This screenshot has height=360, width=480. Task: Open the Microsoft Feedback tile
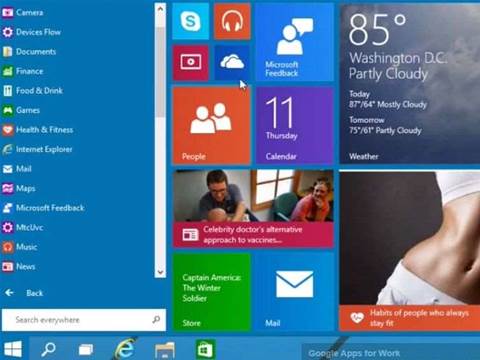pos(294,42)
